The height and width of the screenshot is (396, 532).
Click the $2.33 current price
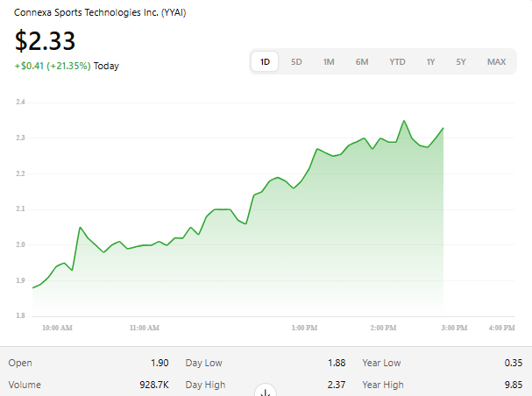point(45,40)
